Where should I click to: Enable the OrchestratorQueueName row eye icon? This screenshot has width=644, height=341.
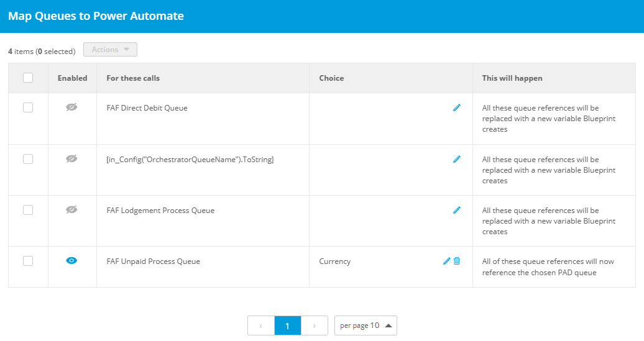point(71,158)
